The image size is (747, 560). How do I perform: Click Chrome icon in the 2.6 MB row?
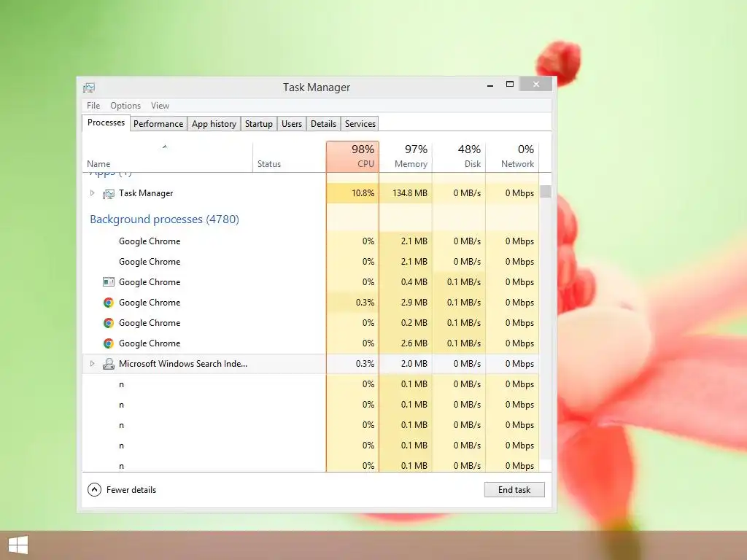109,343
